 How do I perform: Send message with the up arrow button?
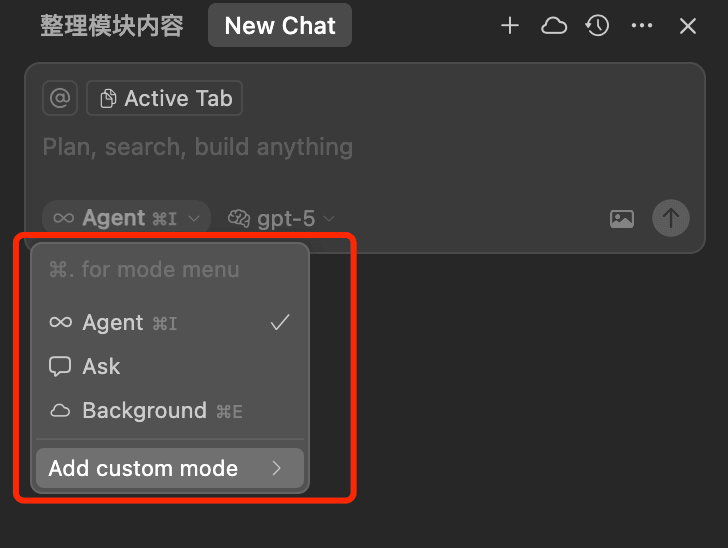[670, 218]
